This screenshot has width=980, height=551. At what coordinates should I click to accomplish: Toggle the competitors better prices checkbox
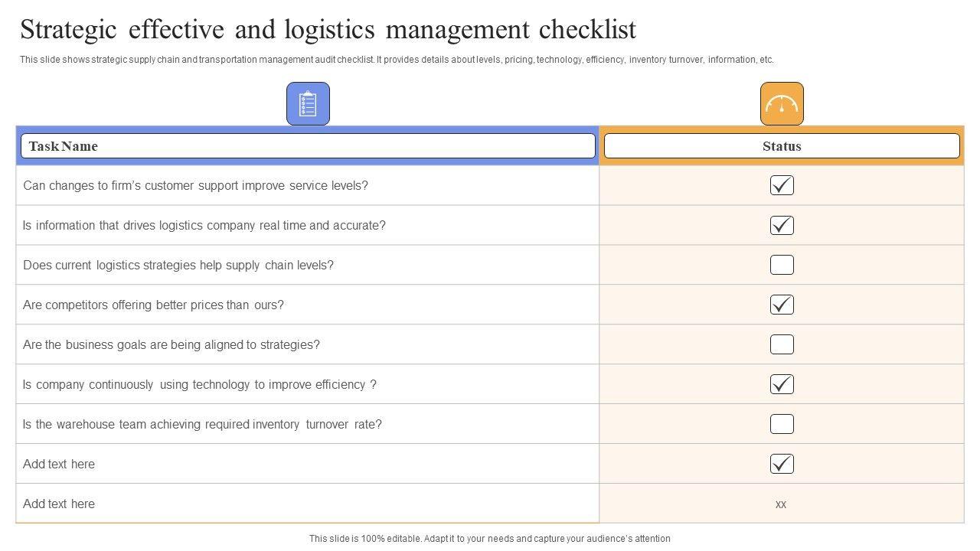click(x=782, y=305)
